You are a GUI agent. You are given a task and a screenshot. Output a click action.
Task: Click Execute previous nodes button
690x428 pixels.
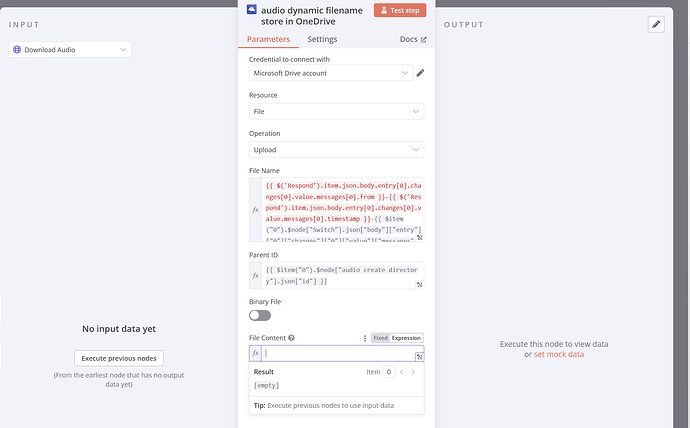(x=119, y=358)
